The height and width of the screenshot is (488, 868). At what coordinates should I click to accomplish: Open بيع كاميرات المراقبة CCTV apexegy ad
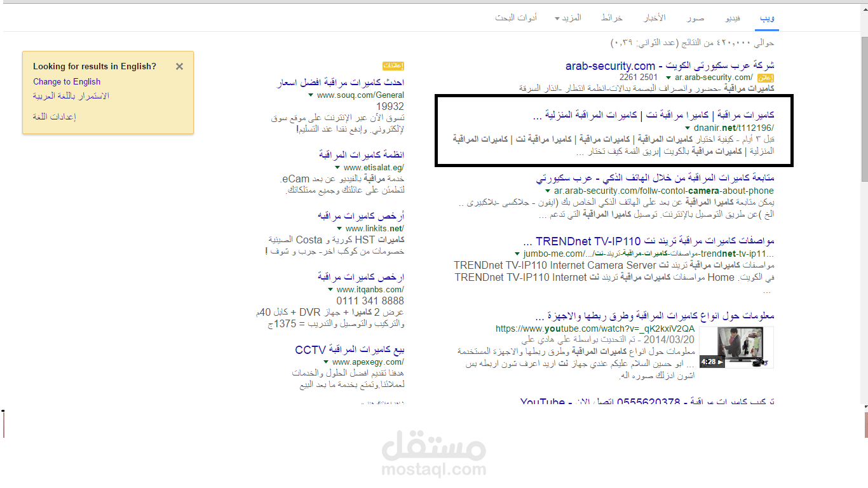pyautogui.click(x=350, y=350)
